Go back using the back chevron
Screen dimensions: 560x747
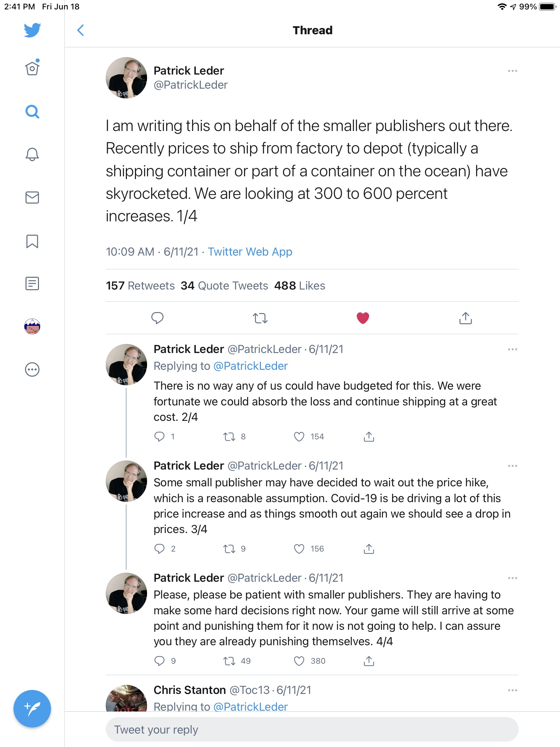(x=80, y=30)
